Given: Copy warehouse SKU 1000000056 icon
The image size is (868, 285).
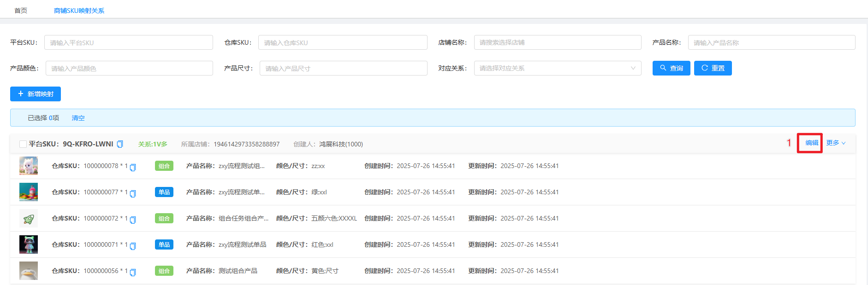Looking at the screenshot, I should pyautogui.click(x=133, y=272).
